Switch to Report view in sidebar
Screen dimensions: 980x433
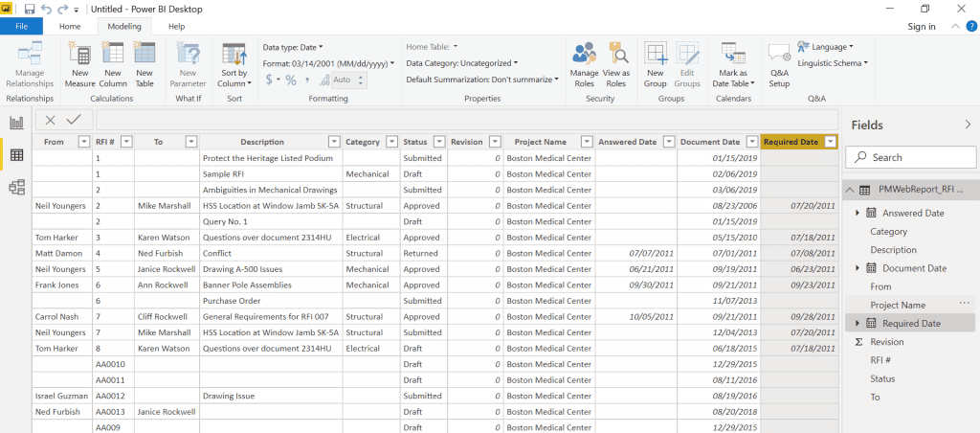point(17,123)
